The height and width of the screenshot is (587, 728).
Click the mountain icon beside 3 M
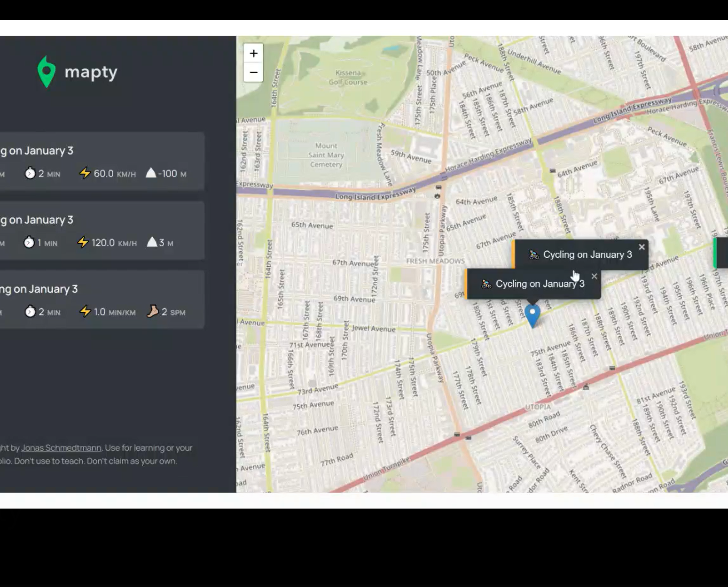(152, 242)
